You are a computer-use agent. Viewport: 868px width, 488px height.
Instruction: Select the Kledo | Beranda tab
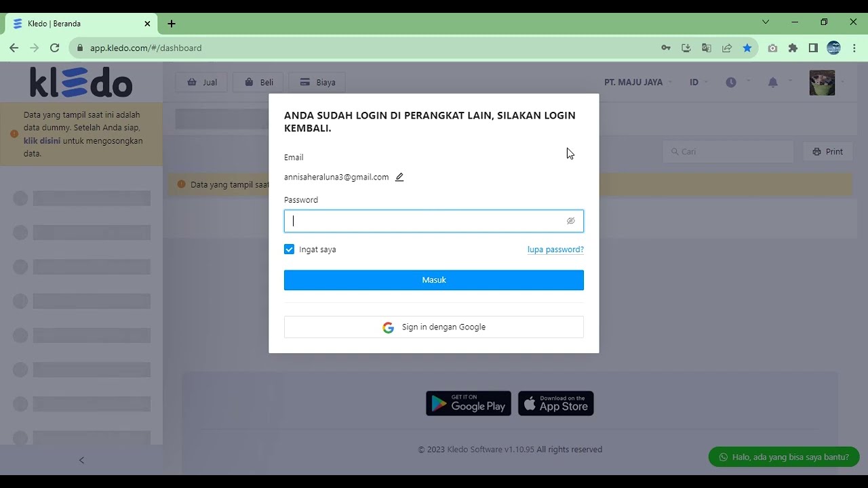point(81,24)
